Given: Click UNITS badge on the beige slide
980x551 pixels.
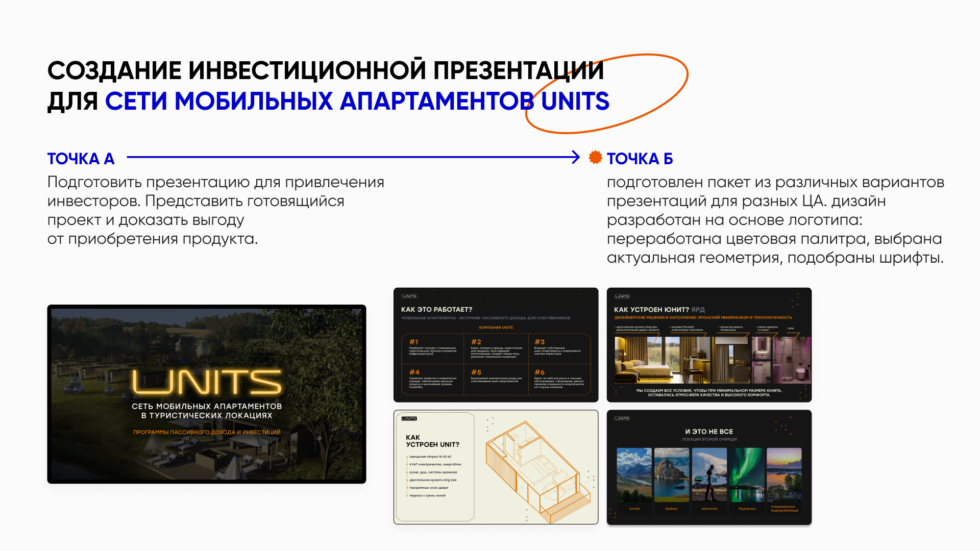Looking at the screenshot, I should click(x=409, y=418).
